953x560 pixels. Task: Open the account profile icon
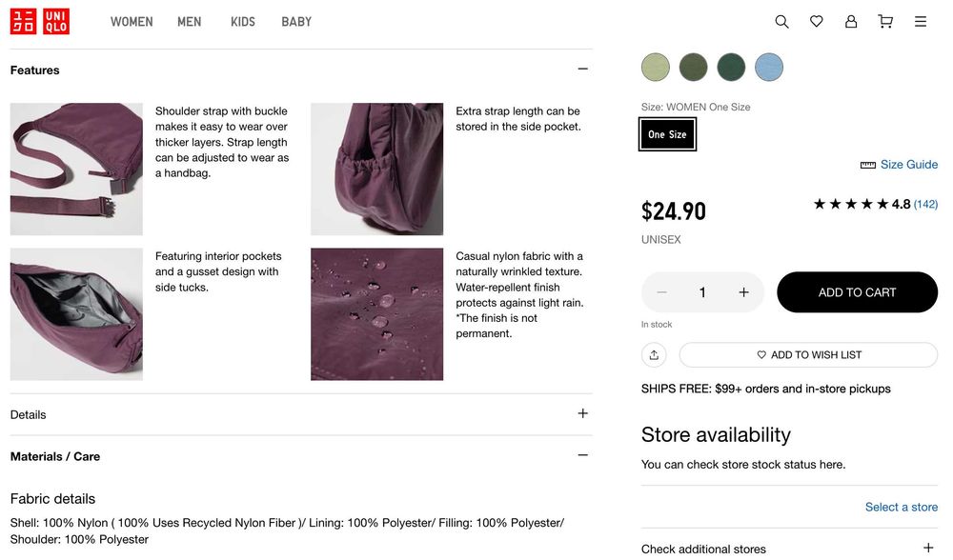click(851, 22)
